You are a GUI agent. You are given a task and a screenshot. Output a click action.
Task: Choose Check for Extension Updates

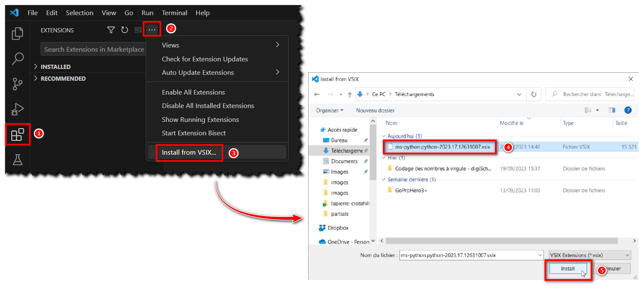click(x=217, y=59)
